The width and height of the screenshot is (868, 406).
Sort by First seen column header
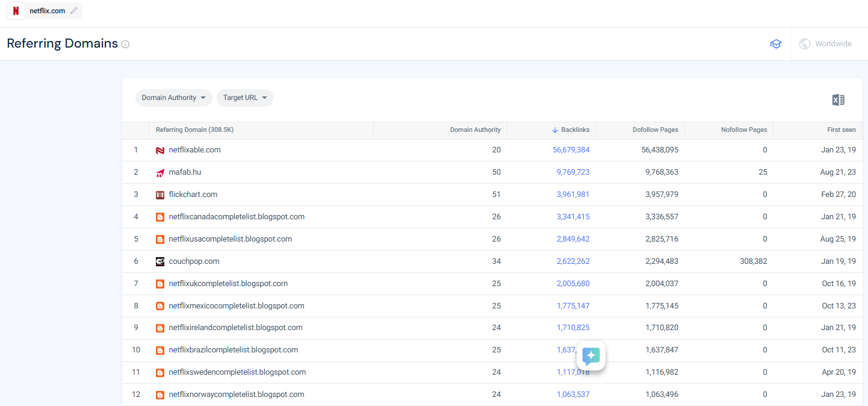pos(842,130)
